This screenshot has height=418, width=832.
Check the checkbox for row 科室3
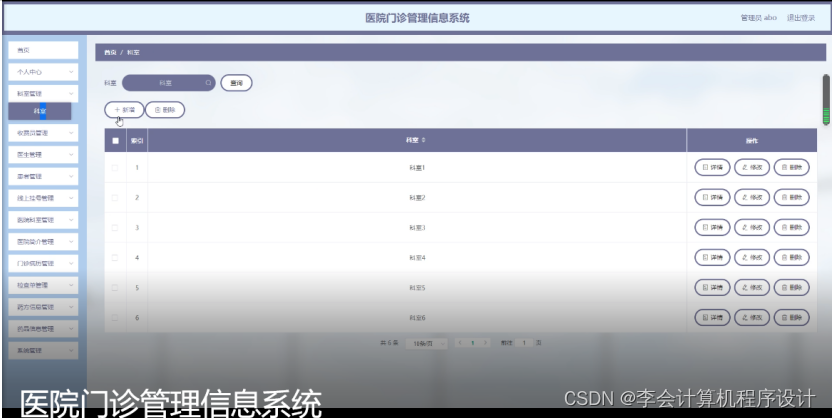coord(115,228)
